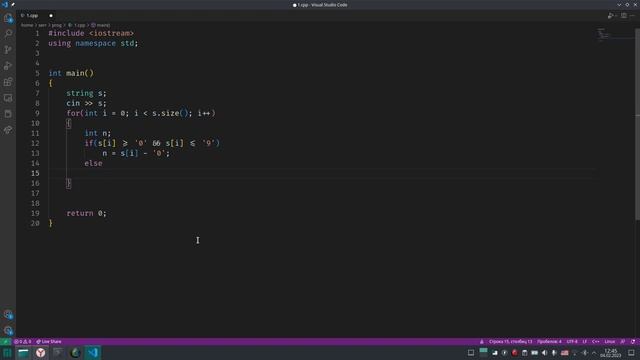Open the application launcher in the taskbar

(7, 353)
